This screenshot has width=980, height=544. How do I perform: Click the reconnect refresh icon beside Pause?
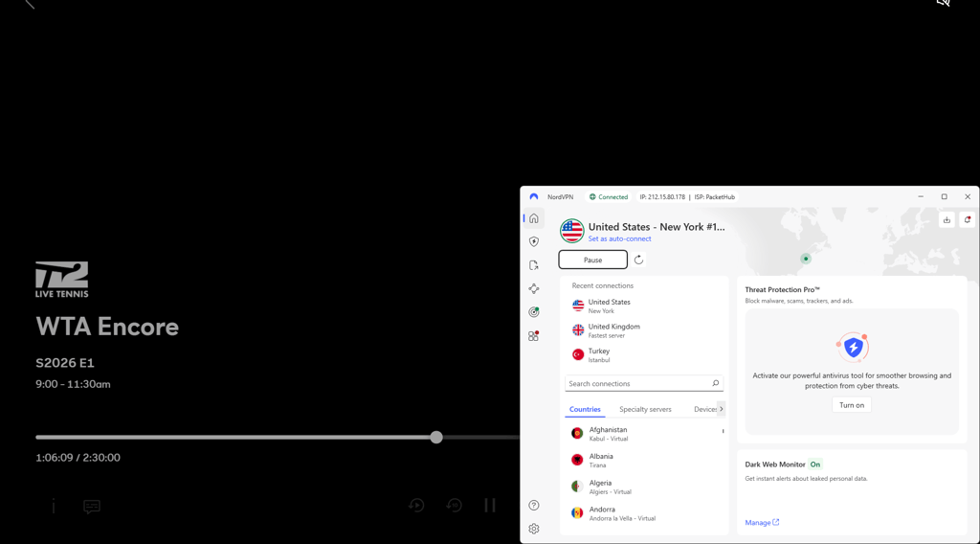tap(638, 260)
